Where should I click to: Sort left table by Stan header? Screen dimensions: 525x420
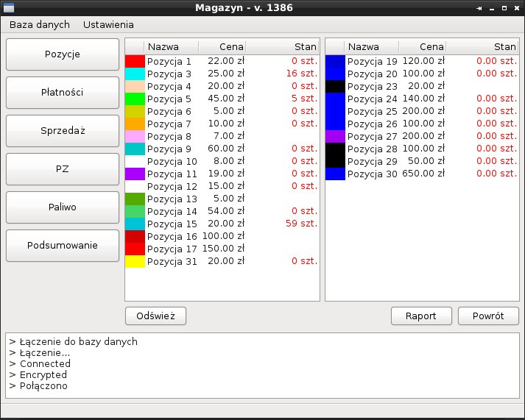[x=282, y=47]
